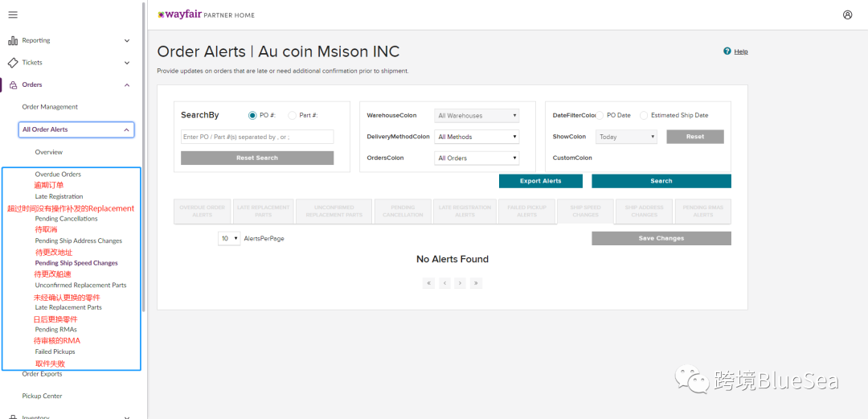Click the PO / Part # input field
868x419 pixels.
coord(257,137)
